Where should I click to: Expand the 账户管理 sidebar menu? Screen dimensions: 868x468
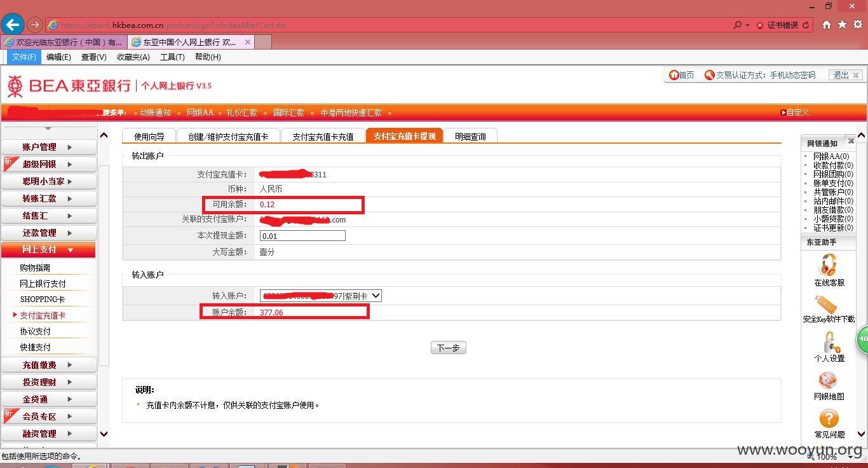tap(48, 147)
